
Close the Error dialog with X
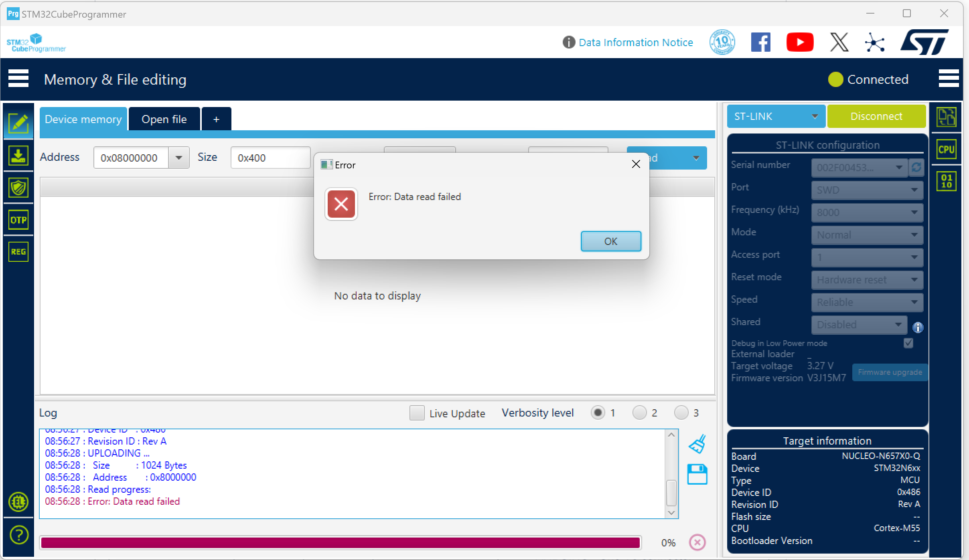pyautogui.click(x=636, y=164)
